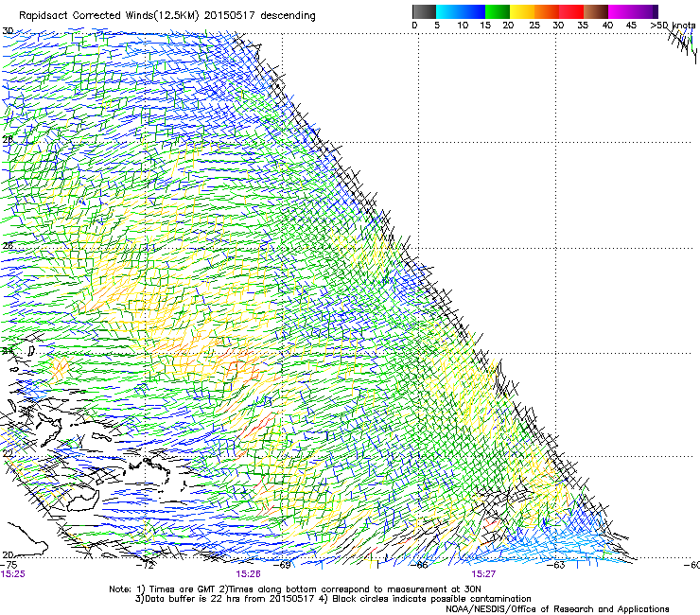Click the date text '20150517 descending'
Image resolution: width=700 pixels, height=615 pixels.
[260, 16]
